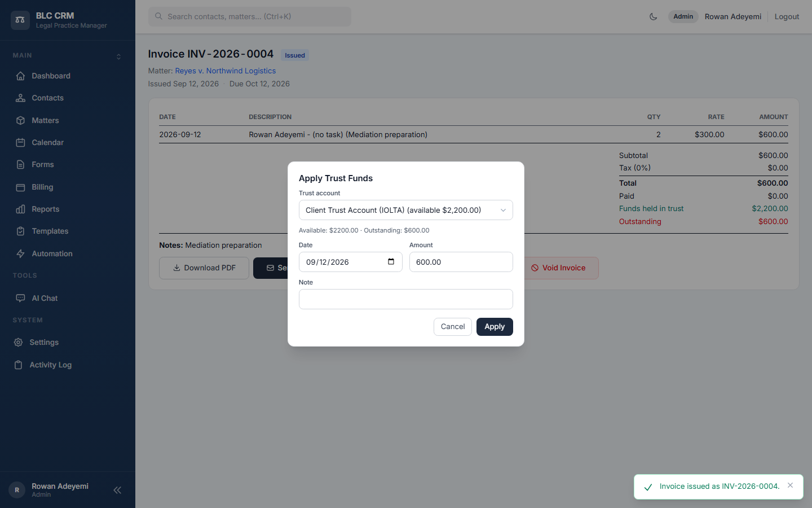Click the Issued status badge

pos(295,55)
